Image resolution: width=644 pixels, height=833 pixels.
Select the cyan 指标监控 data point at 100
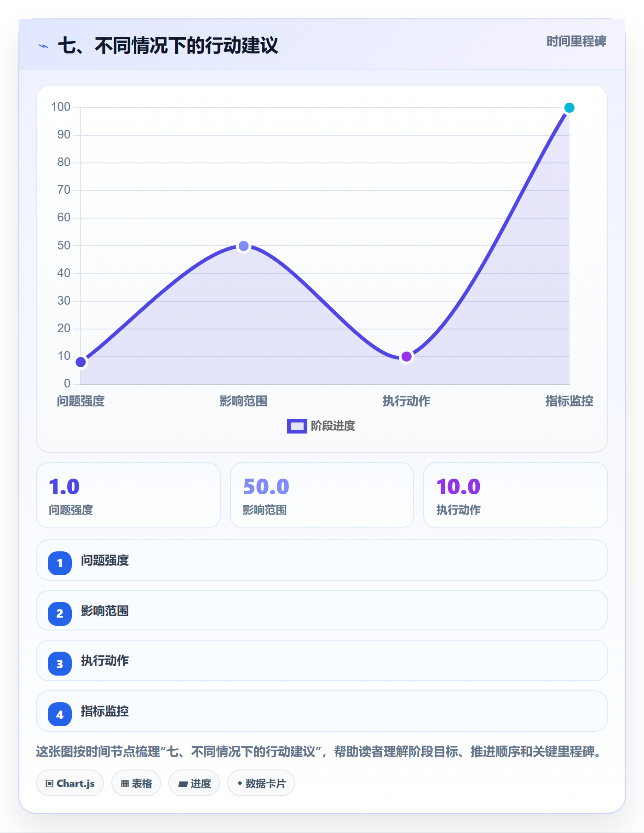pos(569,108)
